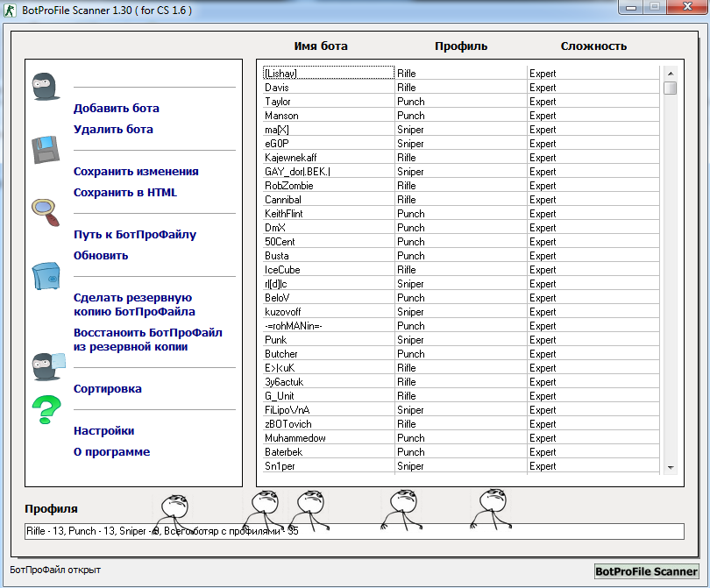
Task: Click the masked bot sorting icon
Action: pos(48,365)
